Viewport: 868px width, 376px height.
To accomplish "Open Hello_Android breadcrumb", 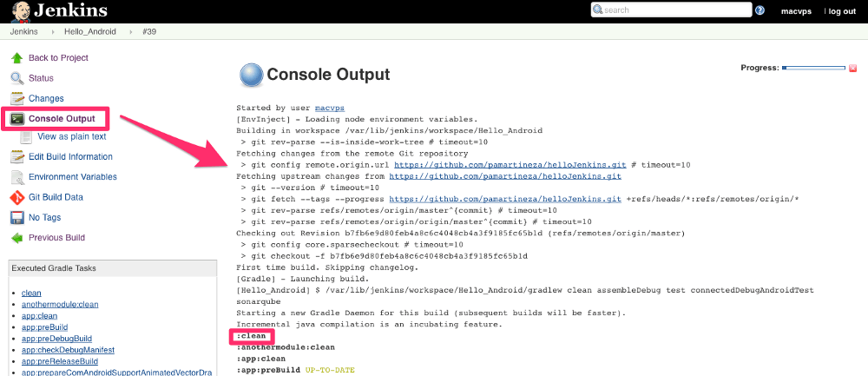I will coord(92,31).
